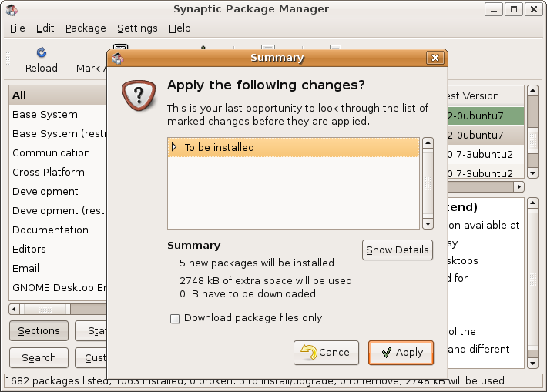Minimize the Synaptic Package Manager window
This screenshot has width=547, height=392.
pyautogui.click(x=494, y=9)
